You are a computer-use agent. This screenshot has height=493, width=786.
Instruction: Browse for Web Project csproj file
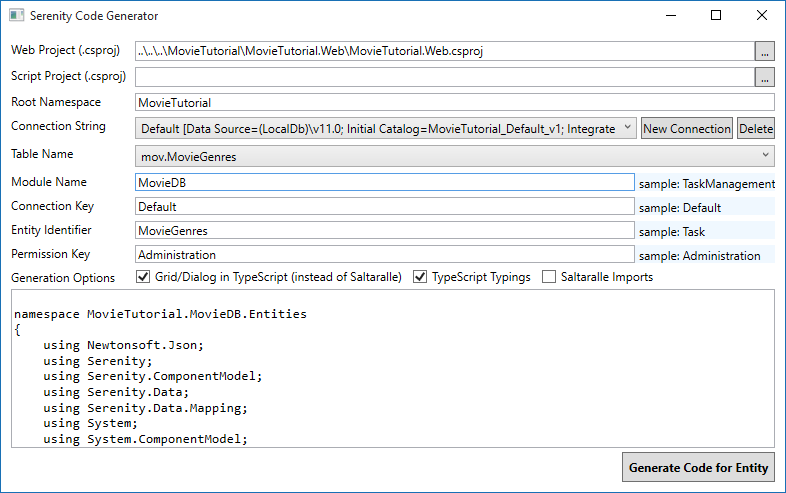pyautogui.click(x=765, y=50)
